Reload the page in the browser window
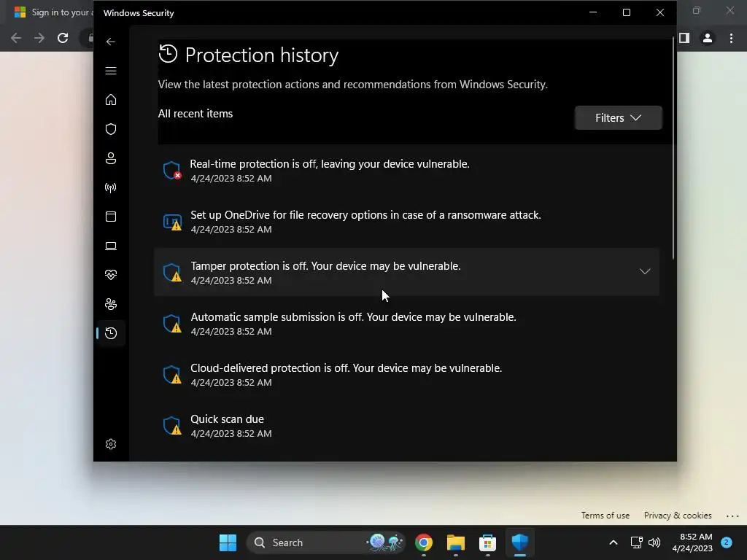 63,38
